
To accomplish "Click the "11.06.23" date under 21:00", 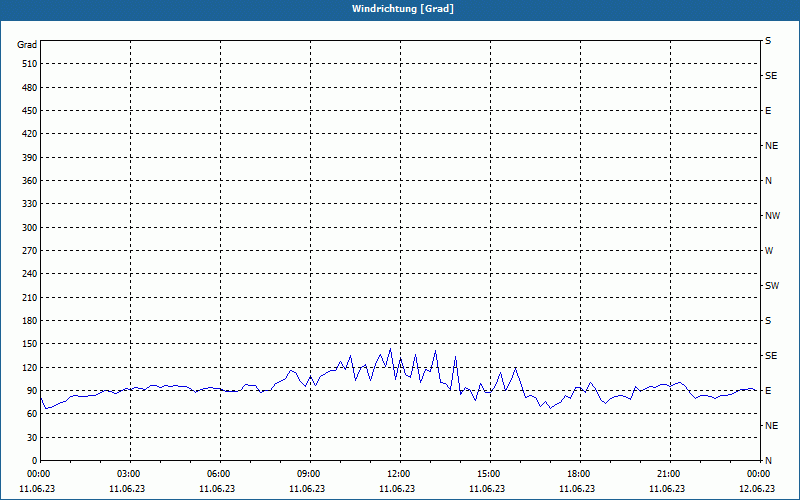I will 667,489.
